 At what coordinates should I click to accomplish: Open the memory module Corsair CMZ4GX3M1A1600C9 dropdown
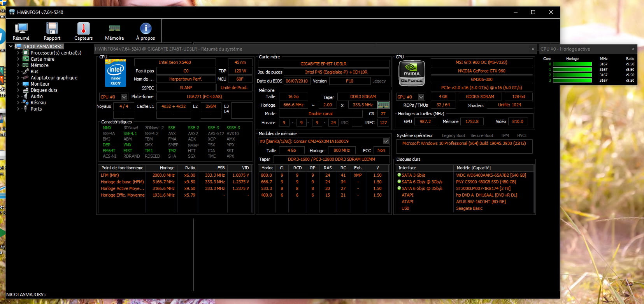click(x=386, y=141)
